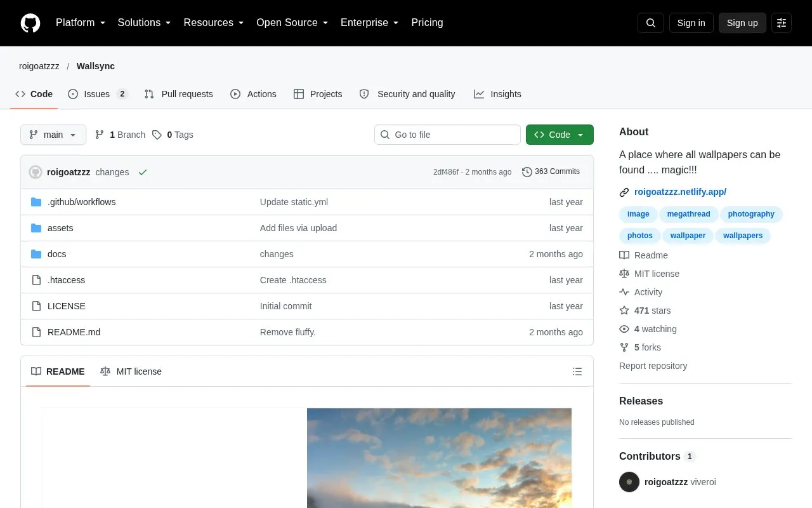Viewport: 812px width, 508px height.
Task: Open the Projects tab
Action: click(318, 94)
